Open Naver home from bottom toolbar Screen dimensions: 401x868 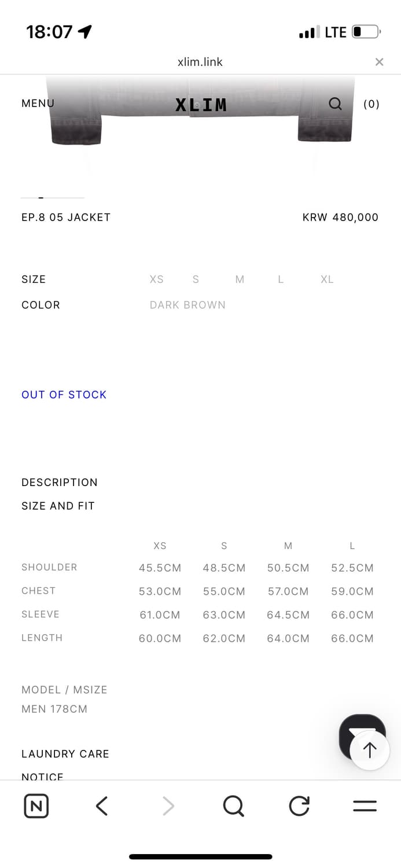pos(36,806)
